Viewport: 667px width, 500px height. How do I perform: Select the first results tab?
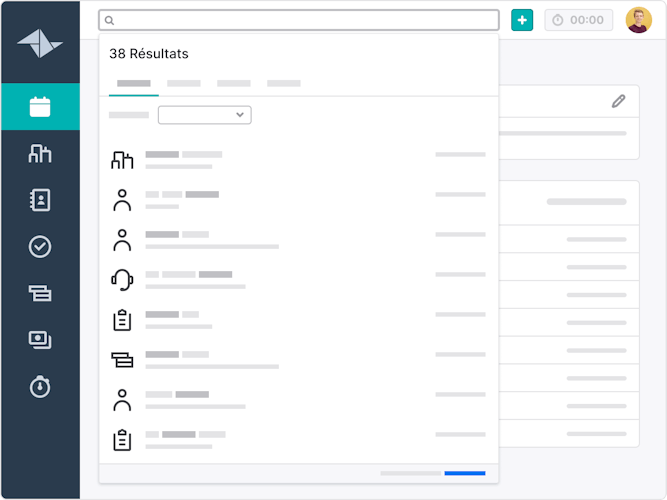coord(134,84)
